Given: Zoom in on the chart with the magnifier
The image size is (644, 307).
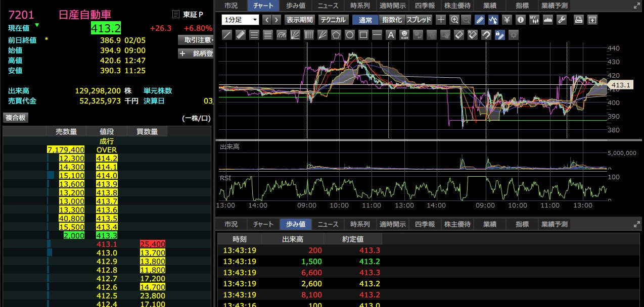Looking at the screenshot, I should pyautogui.click(x=454, y=20).
